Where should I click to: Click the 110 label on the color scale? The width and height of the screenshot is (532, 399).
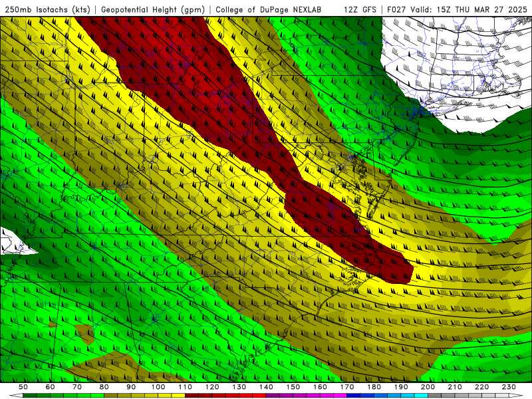pyautogui.click(x=186, y=387)
